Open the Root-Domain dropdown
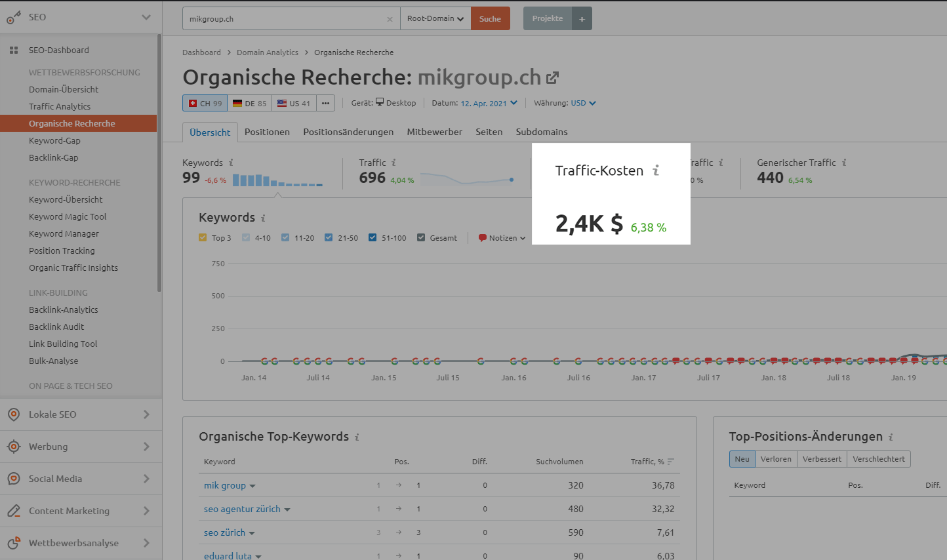This screenshot has width=947, height=560. (x=435, y=19)
